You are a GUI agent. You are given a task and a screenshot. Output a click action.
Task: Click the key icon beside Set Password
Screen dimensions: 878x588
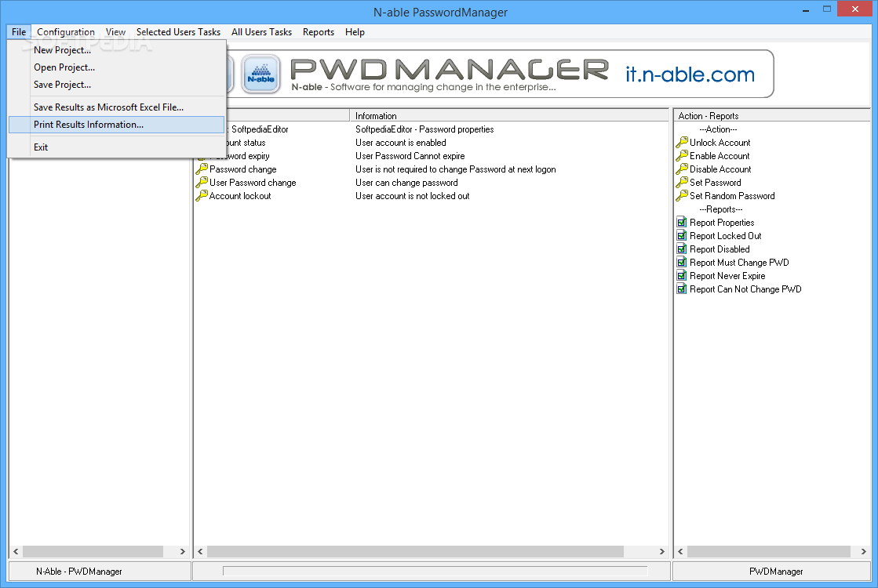click(682, 183)
